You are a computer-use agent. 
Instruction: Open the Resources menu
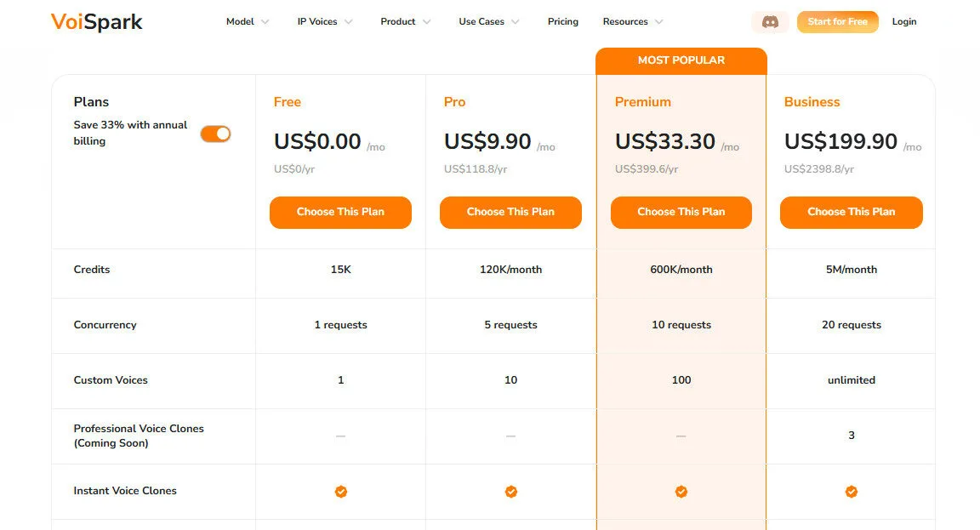[x=625, y=22]
